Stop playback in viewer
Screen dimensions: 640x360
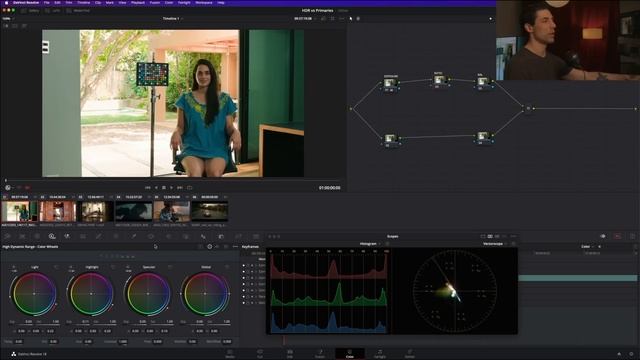(x=164, y=188)
